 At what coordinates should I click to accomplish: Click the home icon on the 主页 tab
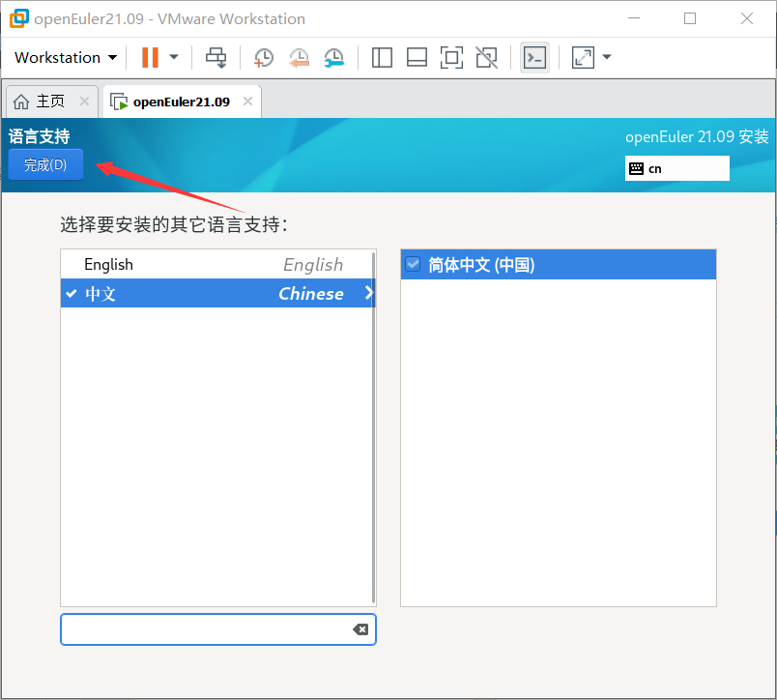(21, 102)
